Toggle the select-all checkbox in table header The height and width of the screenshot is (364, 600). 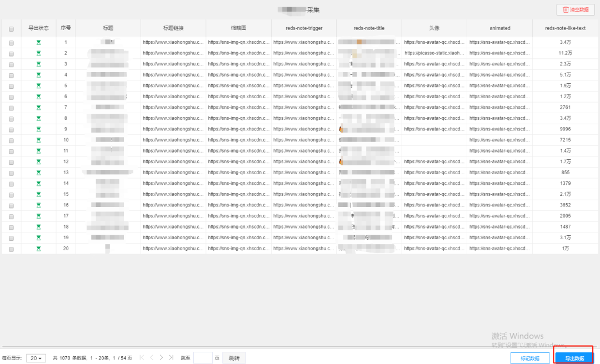click(11, 29)
